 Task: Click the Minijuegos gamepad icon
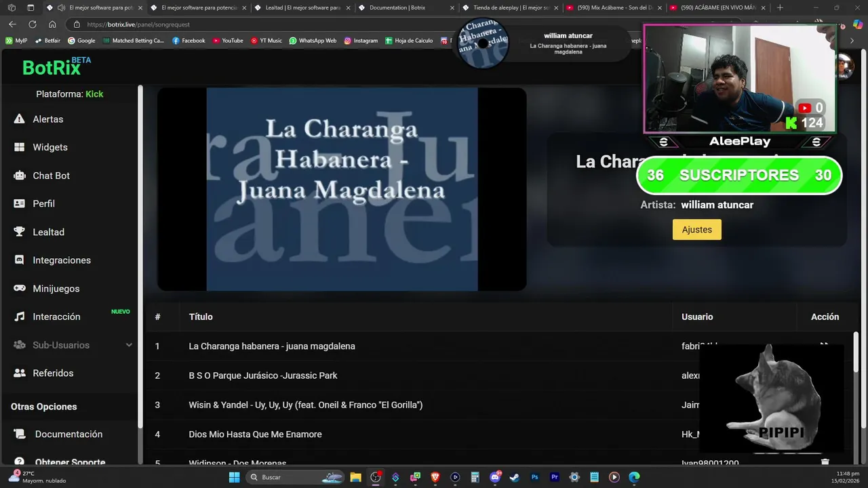(x=20, y=289)
